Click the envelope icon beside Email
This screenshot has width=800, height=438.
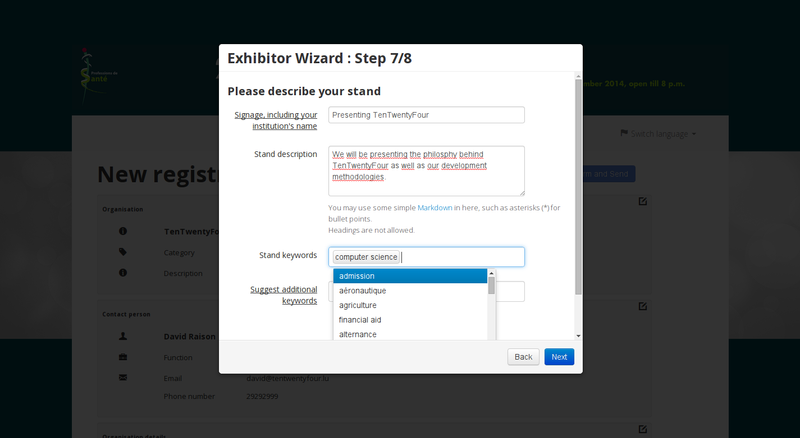[x=123, y=378]
